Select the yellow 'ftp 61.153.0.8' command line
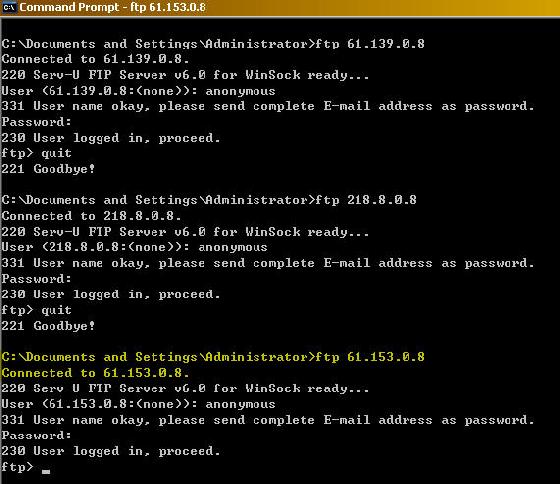Viewport: 560px width, 484px height. tap(213, 357)
